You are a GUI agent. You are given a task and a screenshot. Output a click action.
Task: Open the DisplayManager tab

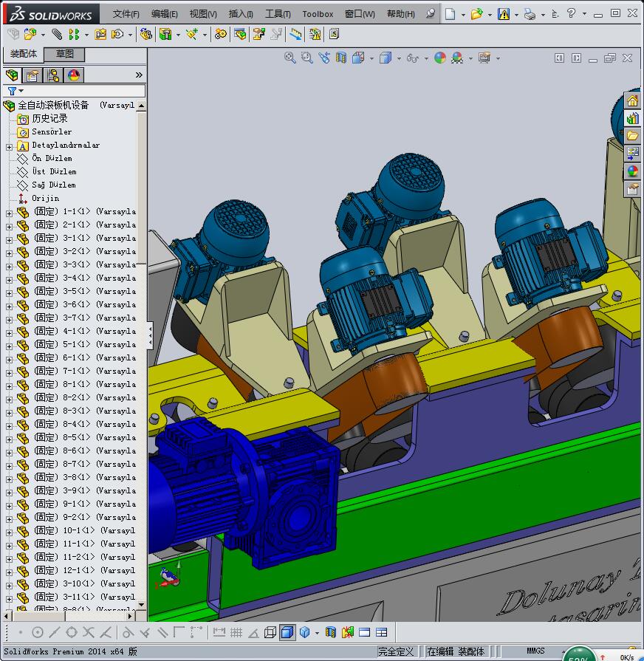point(74,75)
